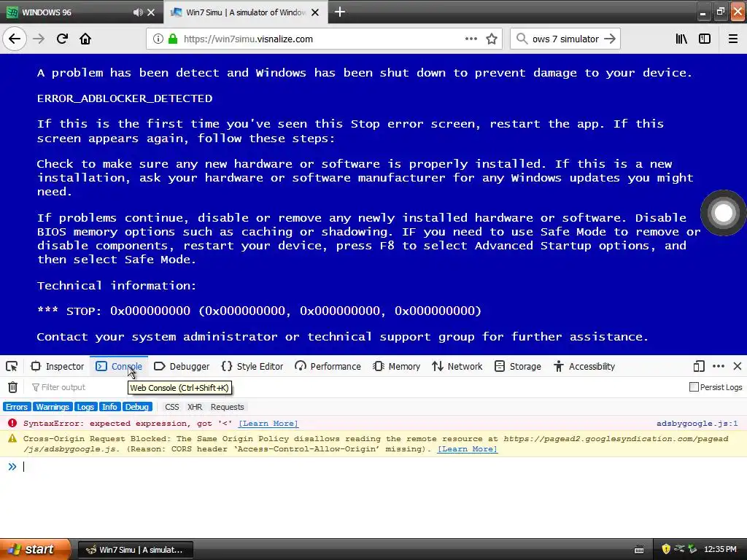
Task: Close the developer tools panel
Action: 738,366
